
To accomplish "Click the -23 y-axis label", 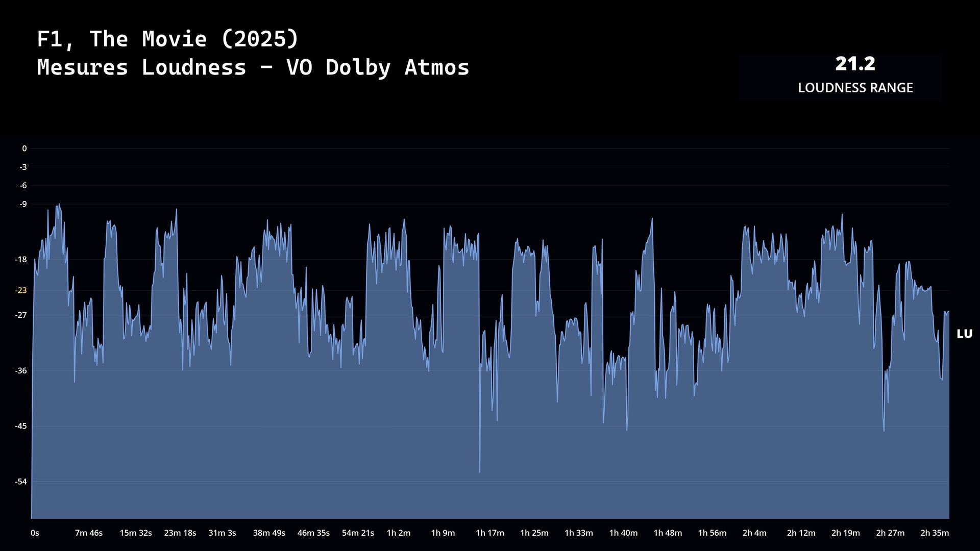I will pos(21,290).
